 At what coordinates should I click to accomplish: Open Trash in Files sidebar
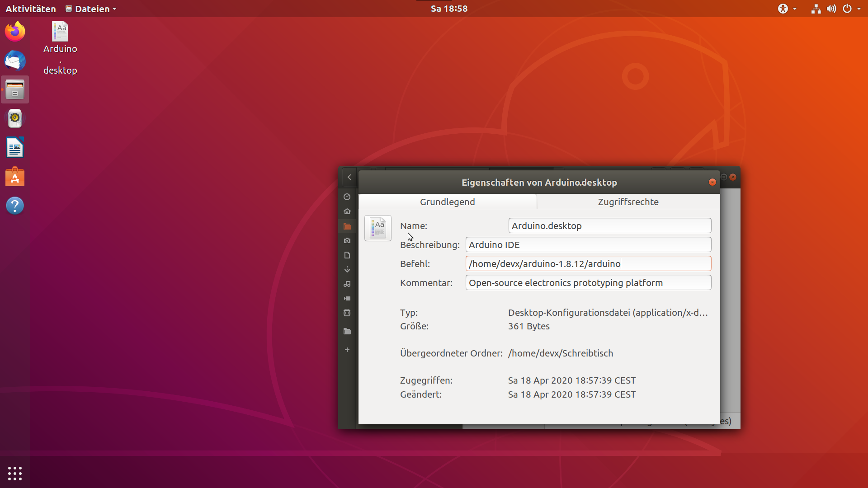(x=347, y=313)
